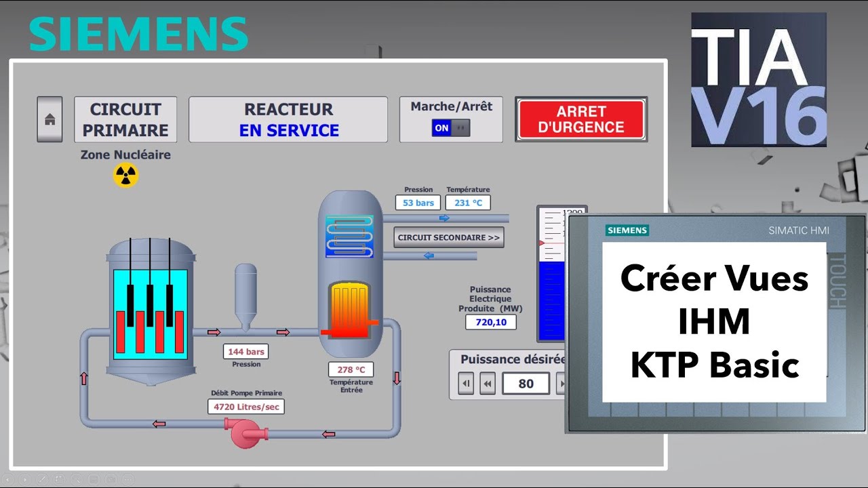868x488 pixels.
Task: Click the Pression label under 144 bars
Action: tap(246, 364)
